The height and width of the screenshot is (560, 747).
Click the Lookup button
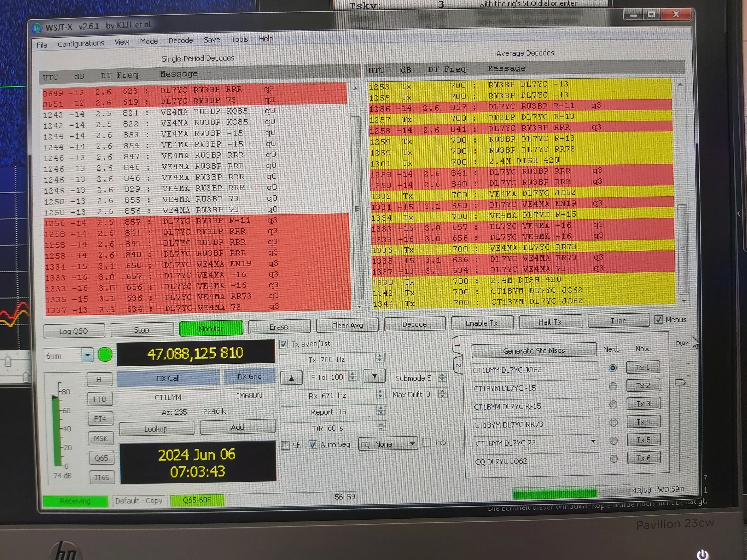(156, 429)
